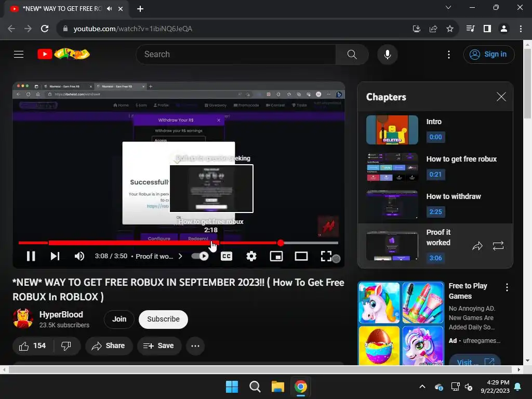
Task: Open the HyperBlood channel avatar
Action: coord(23,319)
